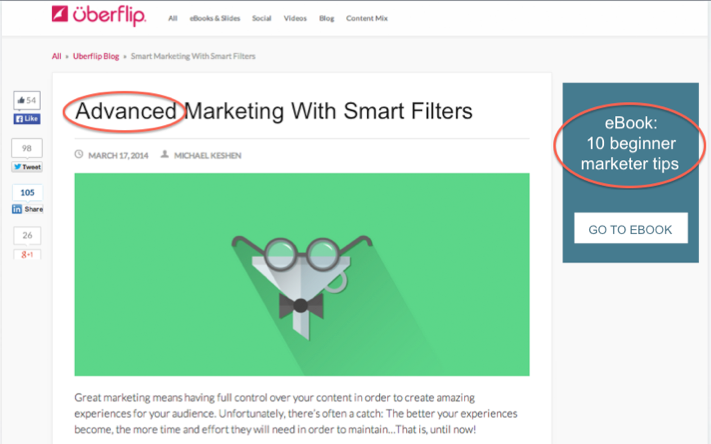Open the green funnel hero image
Viewport: 711px width, 444px height.
[x=302, y=274]
